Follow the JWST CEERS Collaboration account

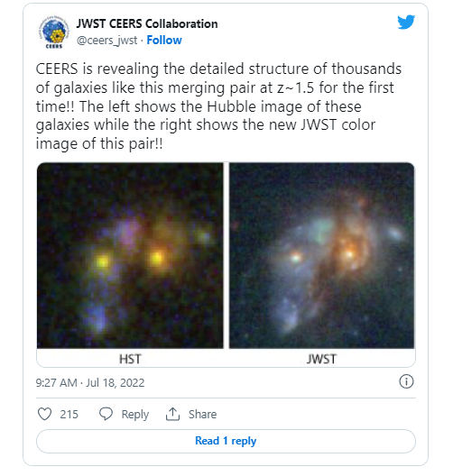[164, 40]
